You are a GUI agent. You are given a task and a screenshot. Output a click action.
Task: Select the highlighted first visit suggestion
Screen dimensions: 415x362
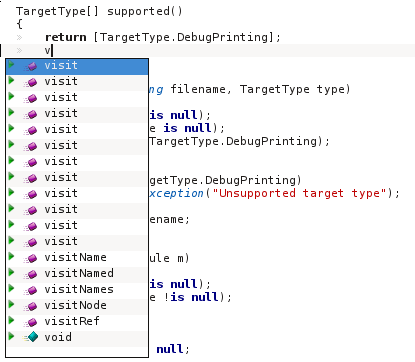click(77, 66)
